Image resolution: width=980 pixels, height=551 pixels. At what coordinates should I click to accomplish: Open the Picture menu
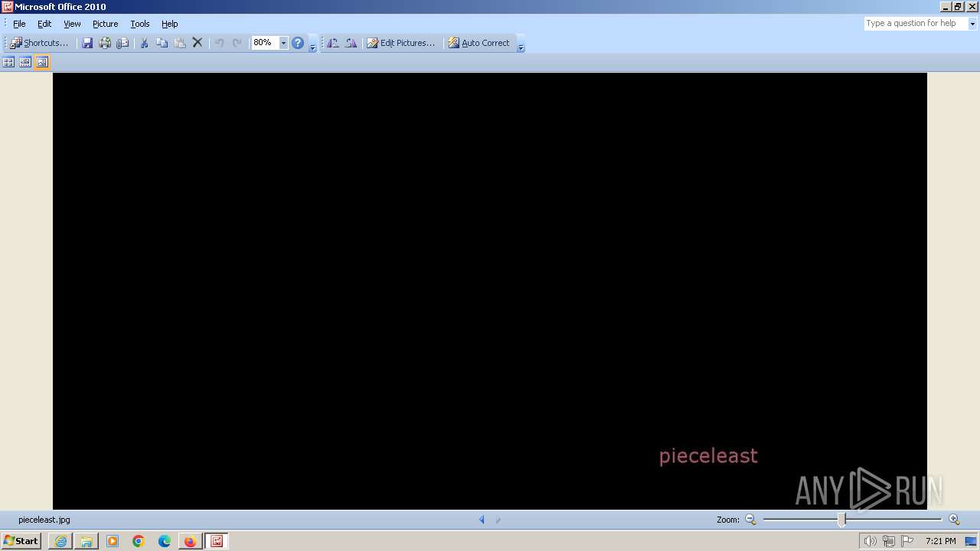[x=106, y=24]
